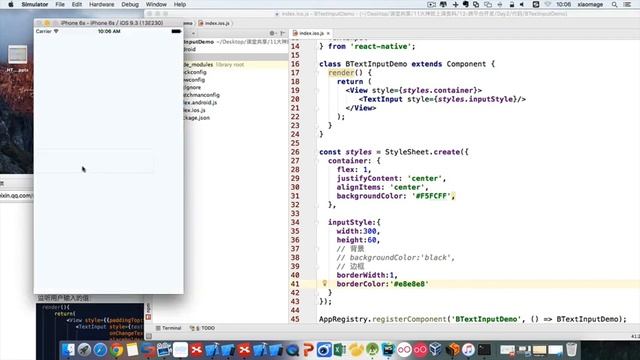Image resolution: width=640 pixels, height=360 pixels.
Task: Click the lightbulb intention icon on line 41
Action: 324,283
